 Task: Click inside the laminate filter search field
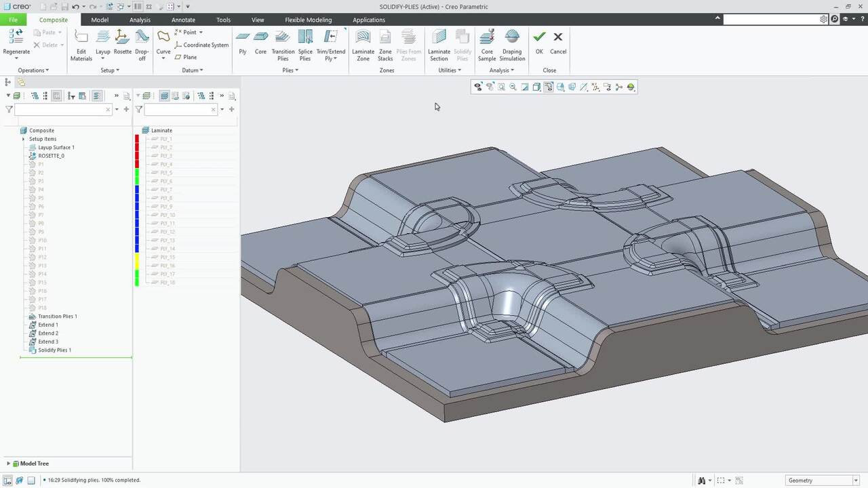pos(180,109)
